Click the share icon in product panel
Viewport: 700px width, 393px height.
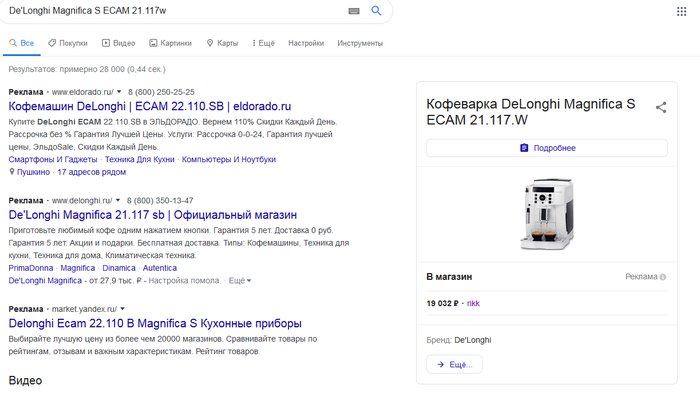661,107
